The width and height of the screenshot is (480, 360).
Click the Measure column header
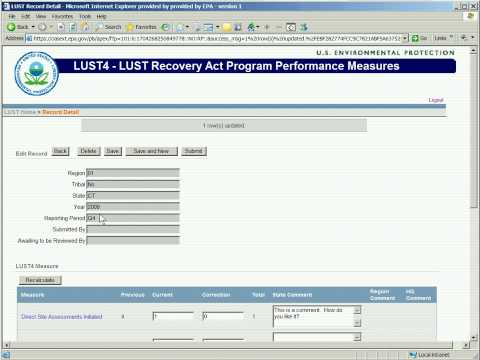[x=32, y=295]
